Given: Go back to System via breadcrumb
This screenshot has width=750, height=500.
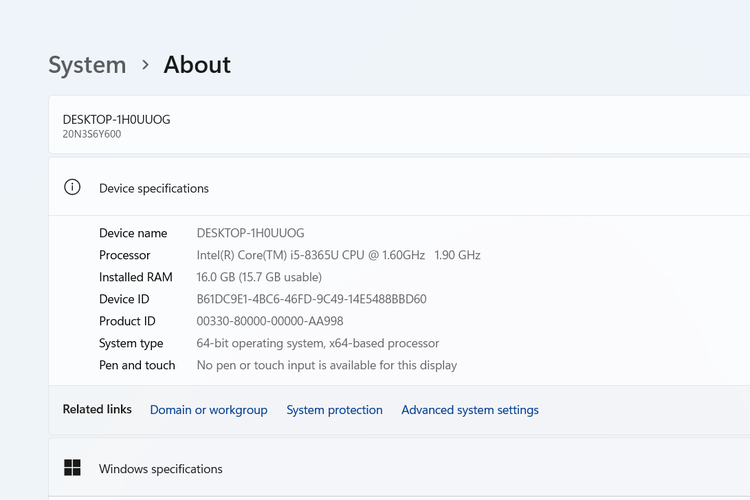Looking at the screenshot, I should [x=87, y=65].
